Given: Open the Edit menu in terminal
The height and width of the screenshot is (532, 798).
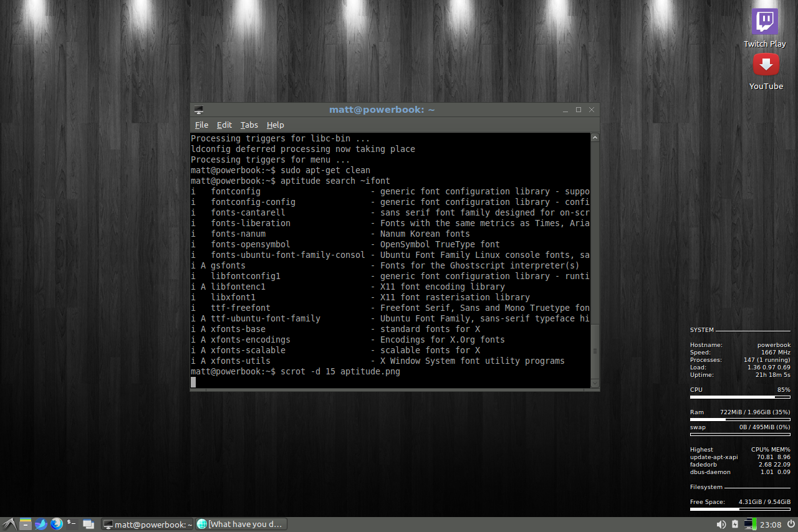Looking at the screenshot, I should (x=224, y=125).
